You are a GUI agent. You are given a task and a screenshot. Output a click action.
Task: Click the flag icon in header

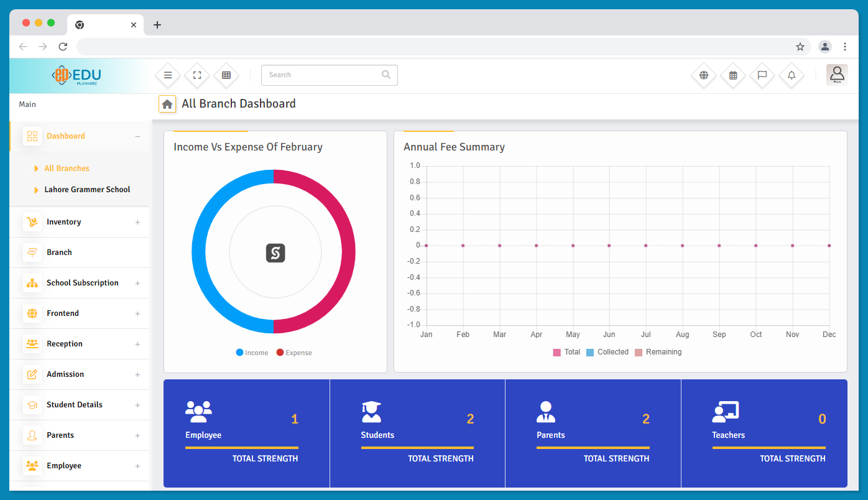(762, 75)
